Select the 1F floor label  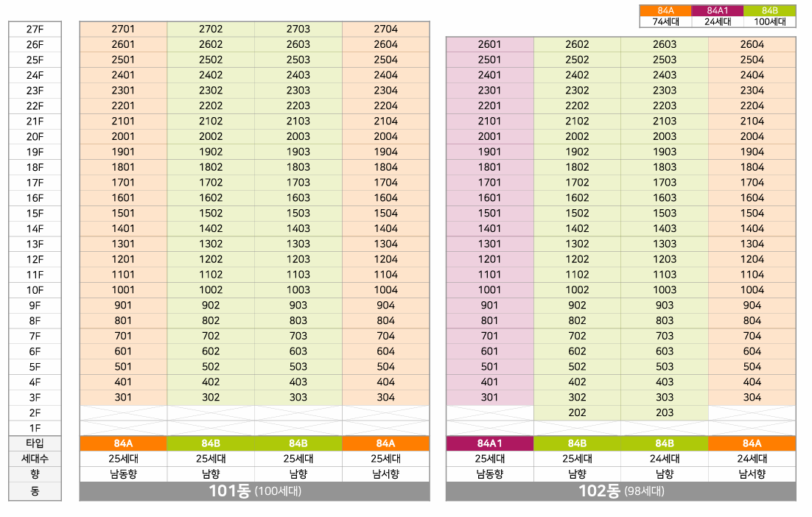click(35, 429)
